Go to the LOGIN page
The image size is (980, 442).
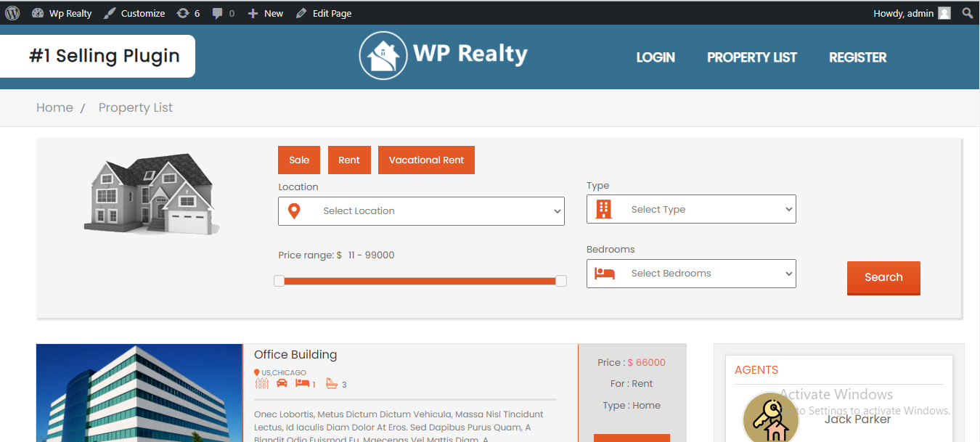[656, 57]
